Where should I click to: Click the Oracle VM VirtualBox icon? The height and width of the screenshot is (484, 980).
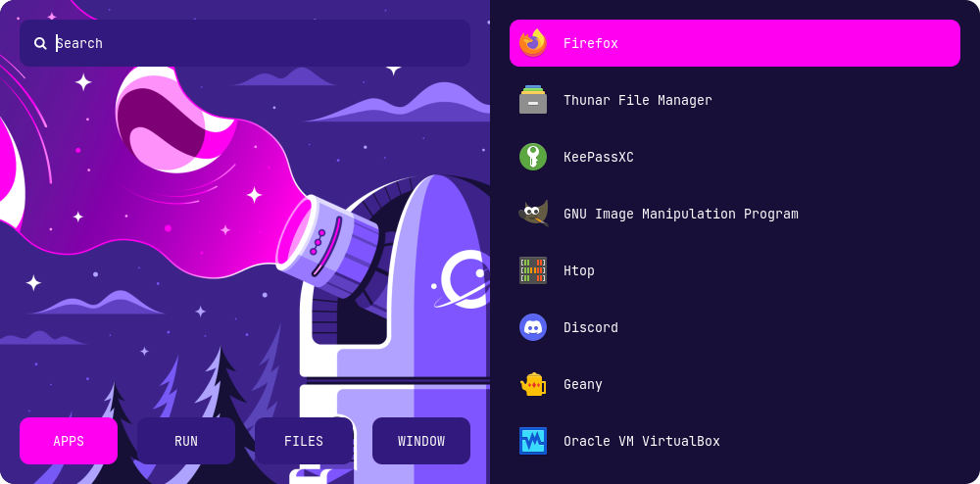coord(533,441)
